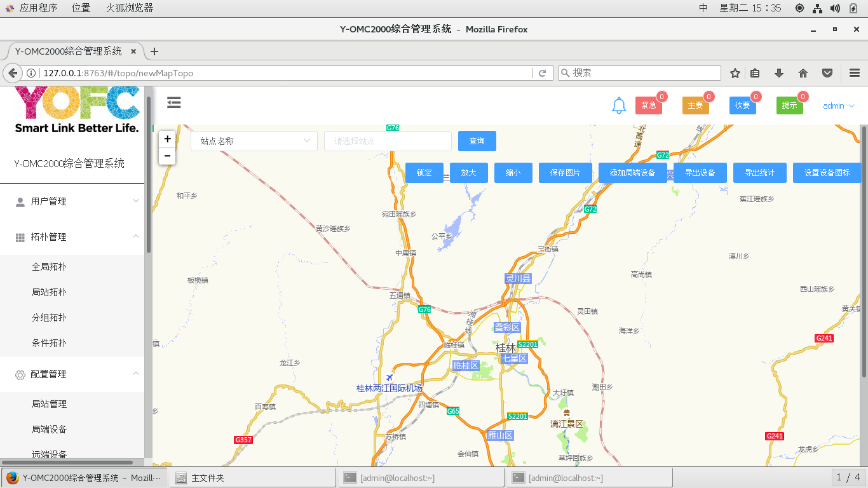This screenshot has width=868, height=488.
Task: Click the alarm notification bell icon
Action: (x=619, y=106)
